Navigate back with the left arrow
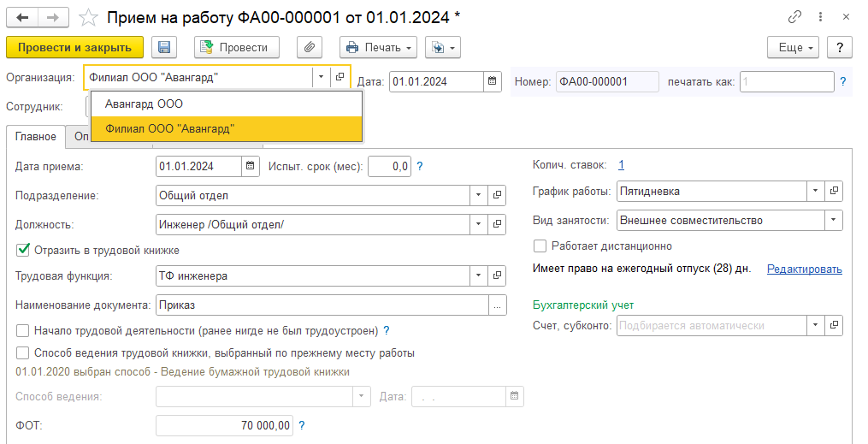868x444 pixels. click(x=22, y=18)
